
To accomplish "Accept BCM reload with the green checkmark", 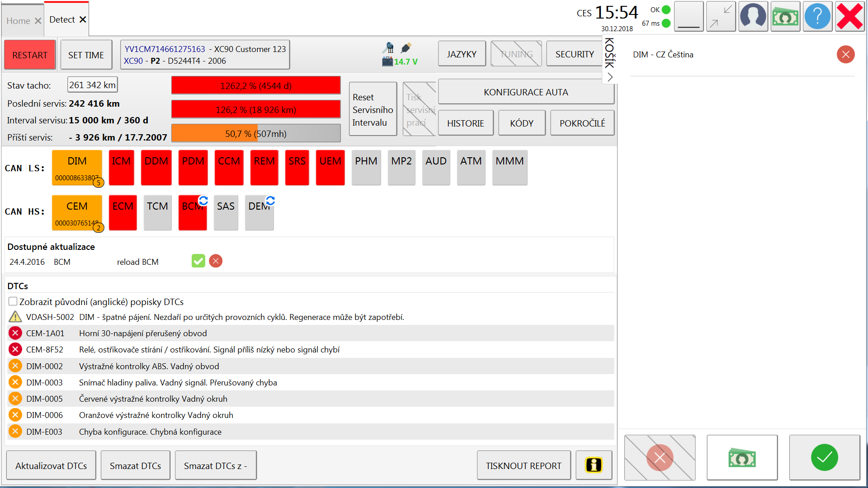I will click(x=198, y=261).
